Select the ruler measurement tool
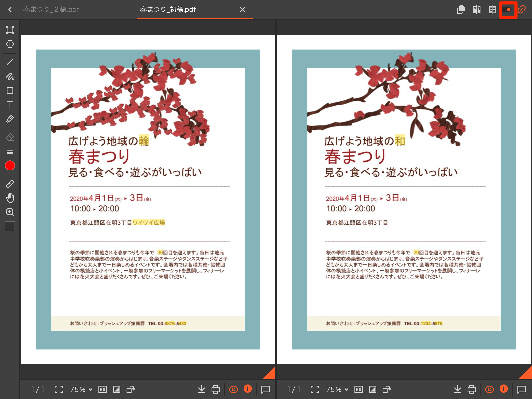The image size is (532, 399). pos(10,183)
